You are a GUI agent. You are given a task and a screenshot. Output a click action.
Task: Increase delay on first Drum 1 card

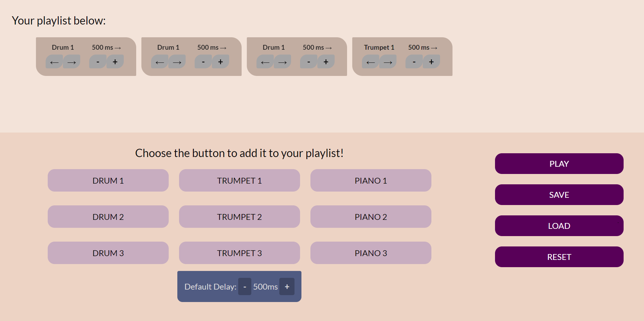click(115, 62)
